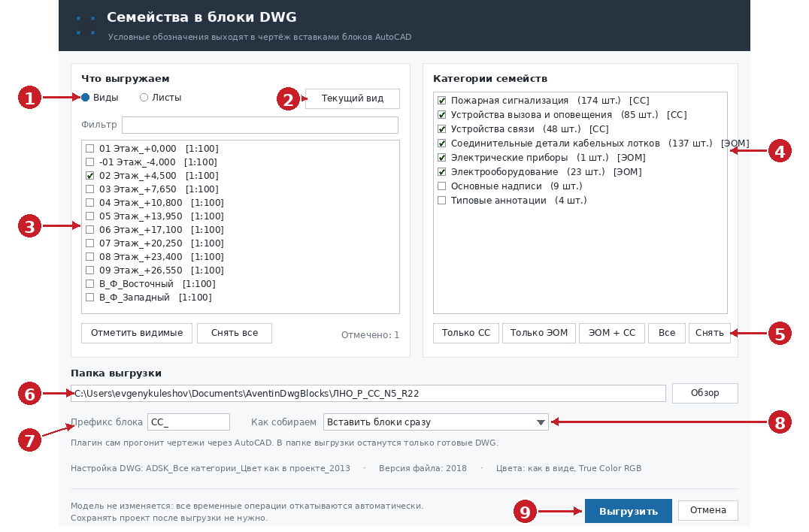Open the Как собираем dropdown

tap(435, 422)
